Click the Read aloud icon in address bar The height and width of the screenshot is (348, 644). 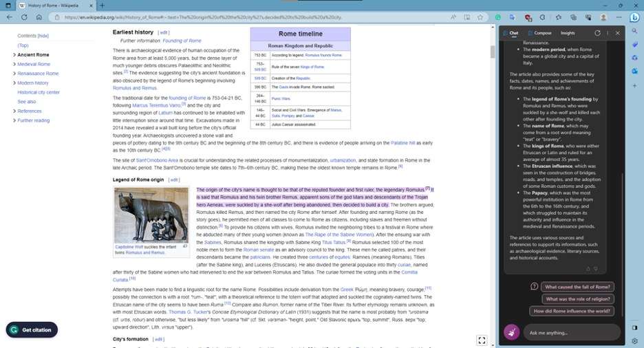coord(453,17)
